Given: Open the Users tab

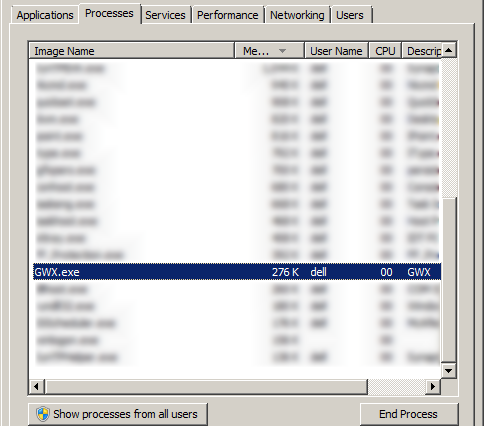Looking at the screenshot, I should pos(350,15).
